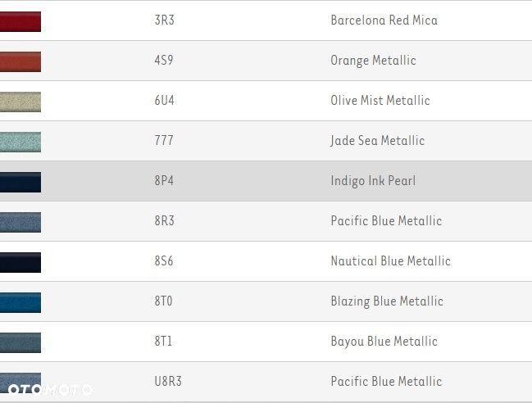The height and width of the screenshot is (403, 532).
Task: Click the Barcelona Red Mica color swatch
Action: click(x=20, y=21)
